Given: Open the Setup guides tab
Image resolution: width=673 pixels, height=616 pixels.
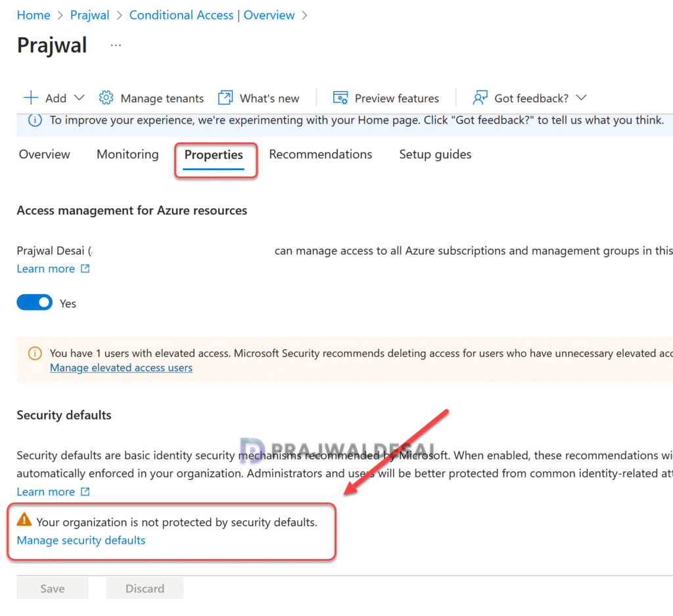Looking at the screenshot, I should (435, 154).
